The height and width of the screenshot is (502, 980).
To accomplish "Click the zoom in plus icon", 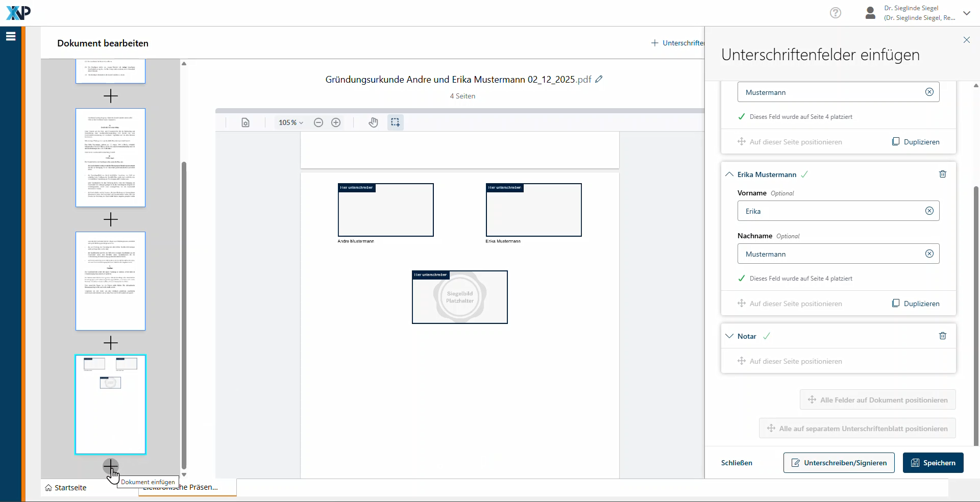I will tap(336, 122).
